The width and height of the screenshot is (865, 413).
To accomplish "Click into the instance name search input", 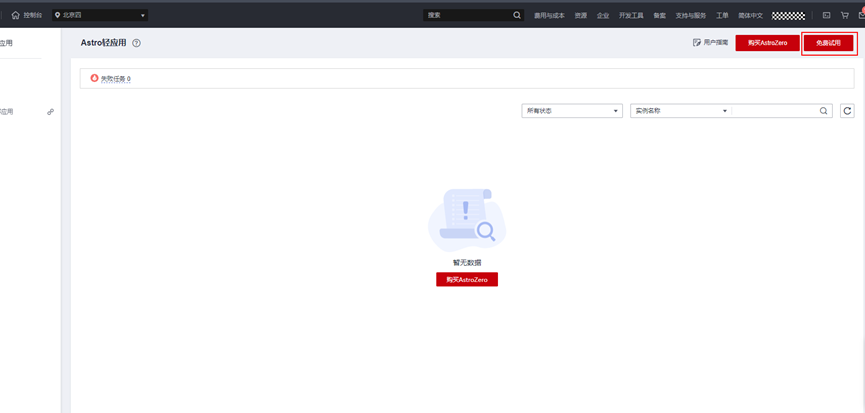I will 775,111.
